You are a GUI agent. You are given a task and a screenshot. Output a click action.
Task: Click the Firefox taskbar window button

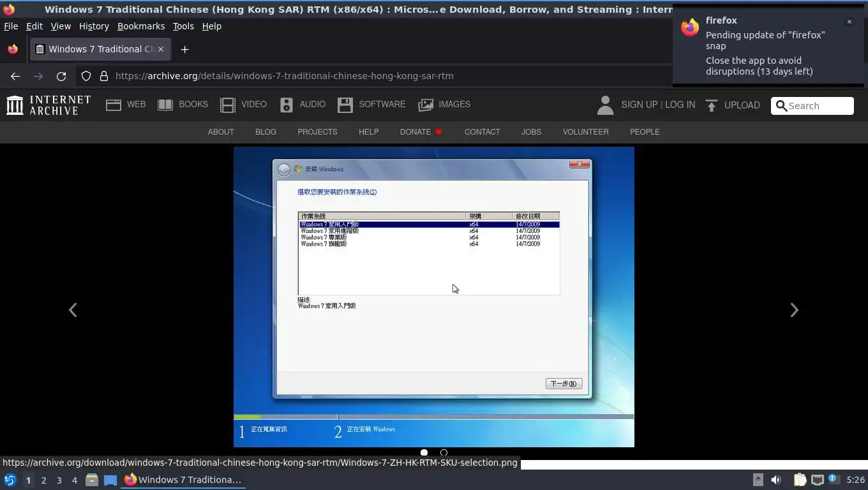pos(183,480)
